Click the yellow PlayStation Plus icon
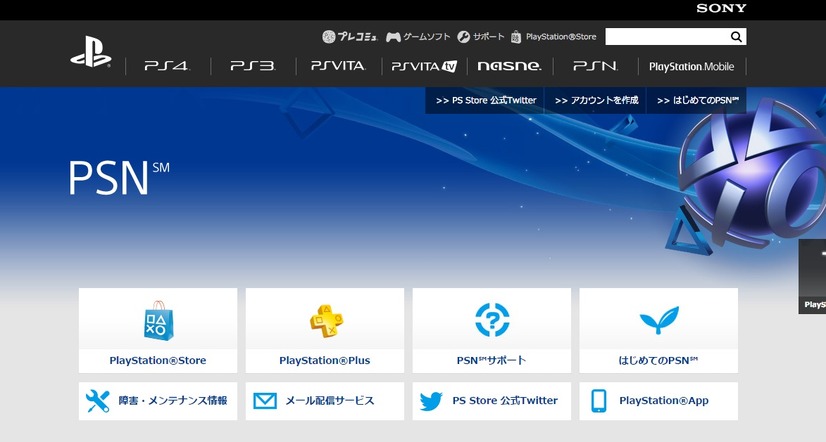 (326, 320)
